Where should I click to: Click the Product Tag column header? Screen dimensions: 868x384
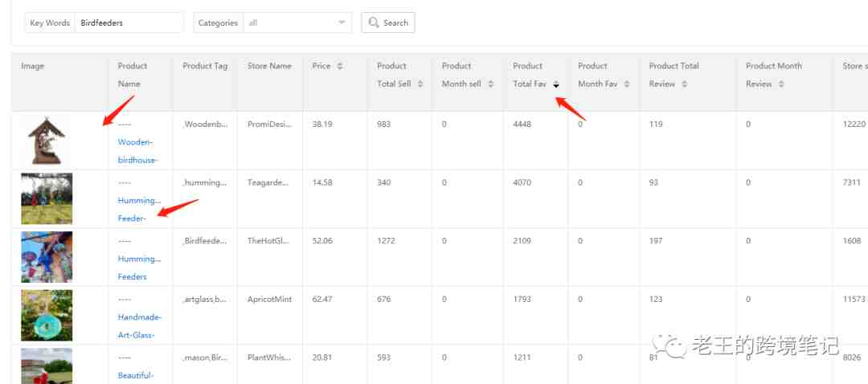pyautogui.click(x=205, y=66)
